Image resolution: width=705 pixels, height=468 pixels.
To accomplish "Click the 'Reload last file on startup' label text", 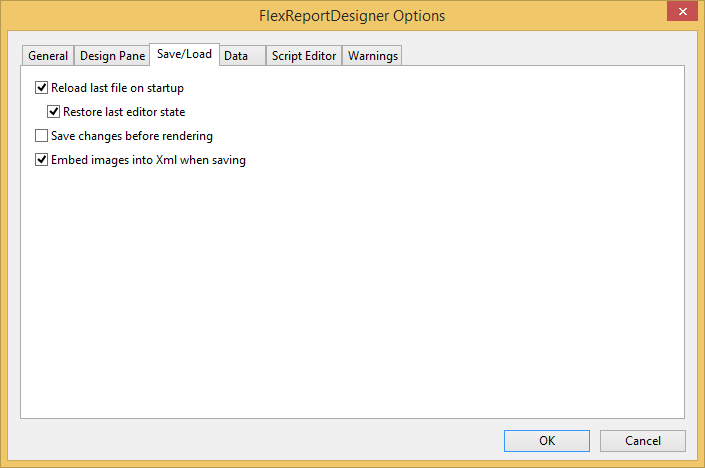I will (117, 88).
